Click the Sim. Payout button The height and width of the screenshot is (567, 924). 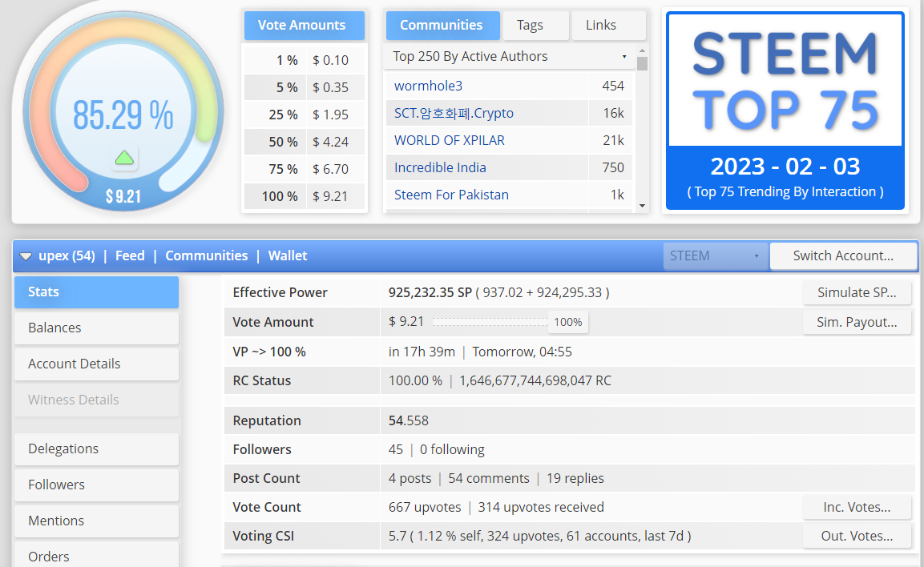856,322
